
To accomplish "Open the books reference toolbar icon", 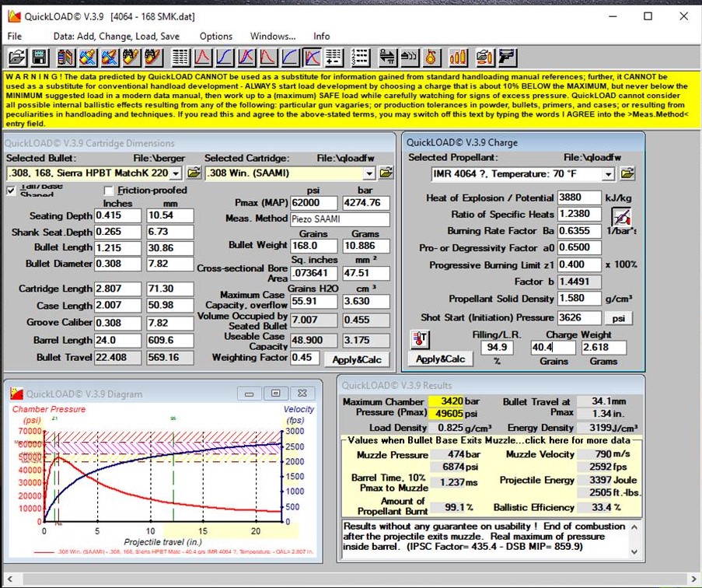I will pyautogui.click(x=65, y=58).
